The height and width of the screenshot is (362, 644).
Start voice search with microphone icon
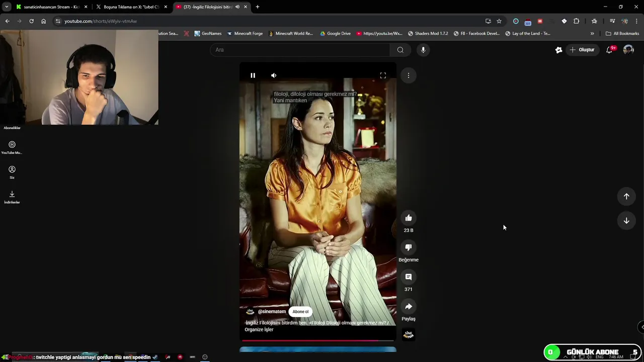[x=423, y=50]
